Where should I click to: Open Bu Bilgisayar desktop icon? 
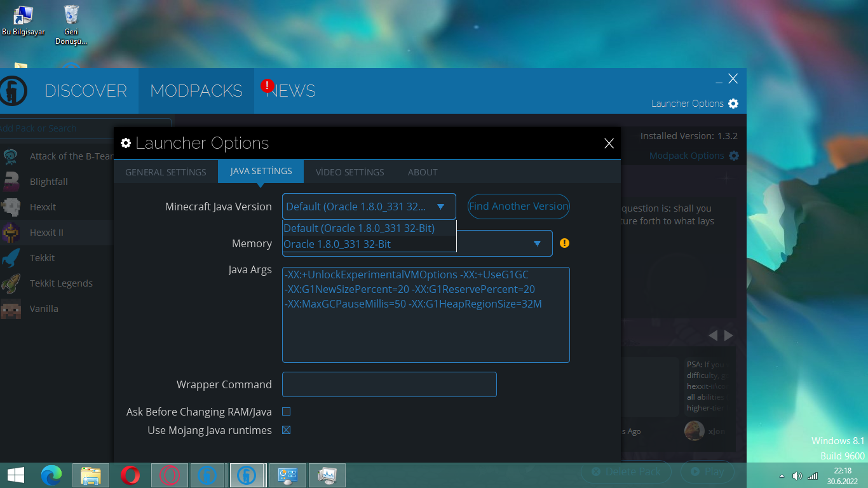coord(23,20)
